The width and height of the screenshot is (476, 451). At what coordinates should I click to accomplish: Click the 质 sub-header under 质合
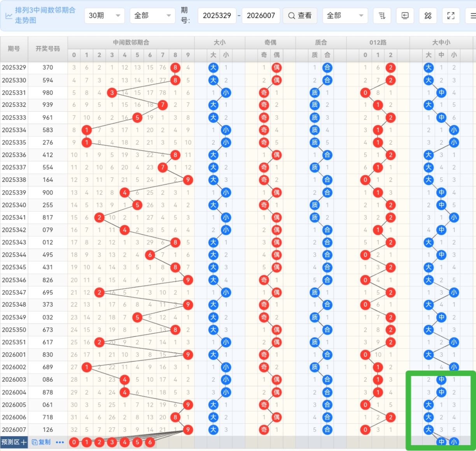point(315,55)
